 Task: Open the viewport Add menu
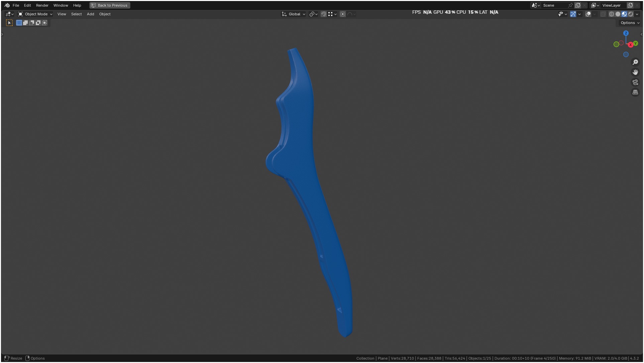(x=90, y=14)
